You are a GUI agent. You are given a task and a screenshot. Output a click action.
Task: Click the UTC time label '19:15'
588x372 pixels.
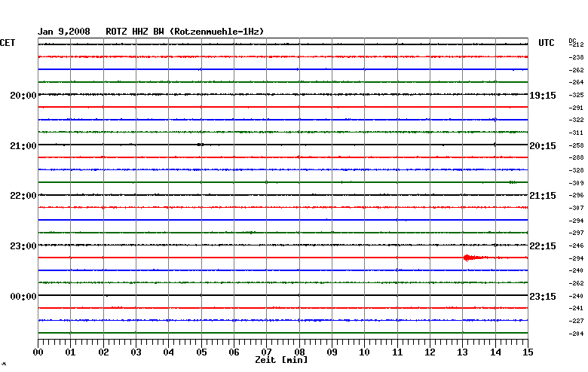pyautogui.click(x=543, y=96)
